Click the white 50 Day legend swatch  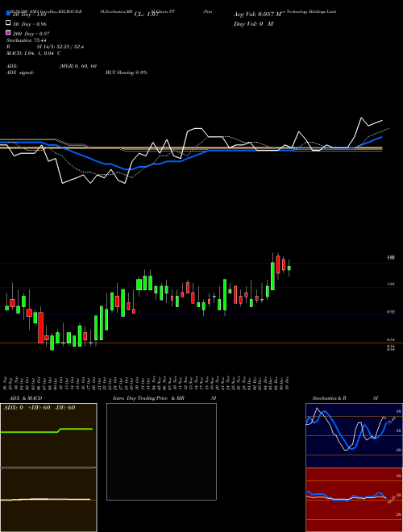[9, 23]
